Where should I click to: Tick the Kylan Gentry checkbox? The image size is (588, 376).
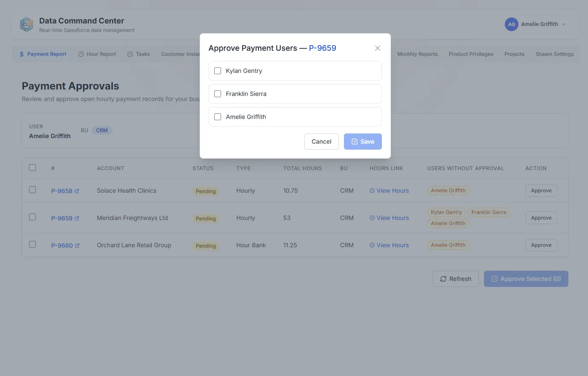click(218, 71)
